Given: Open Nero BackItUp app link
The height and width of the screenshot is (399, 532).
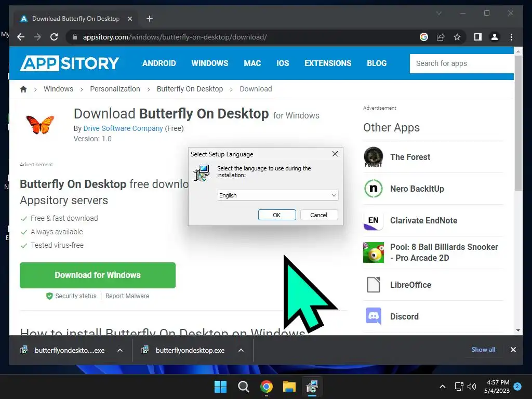Looking at the screenshot, I should point(417,189).
